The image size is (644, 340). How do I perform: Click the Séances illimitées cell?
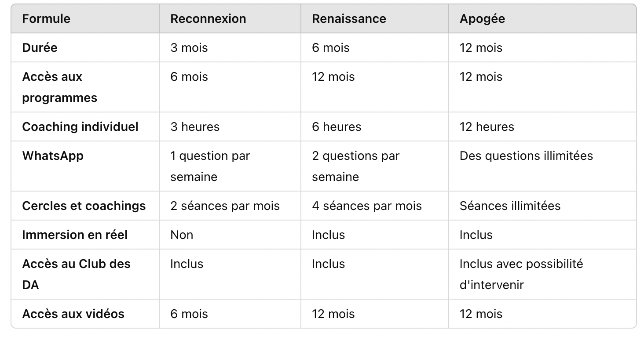click(x=510, y=206)
